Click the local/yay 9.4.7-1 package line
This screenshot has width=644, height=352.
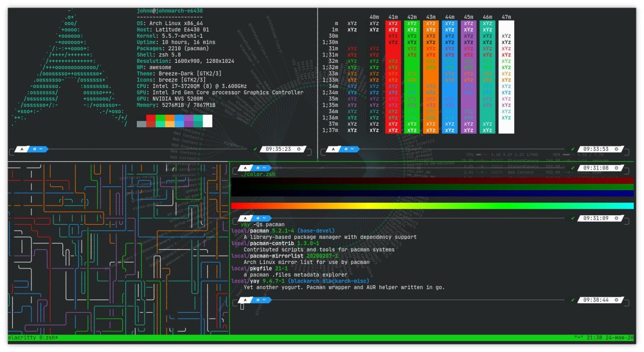(x=300, y=281)
